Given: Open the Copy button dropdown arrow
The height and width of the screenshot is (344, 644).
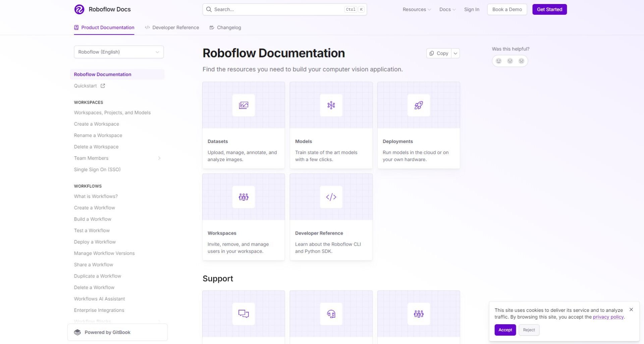Looking at the screenshot, I should pyautogui.click(x=455, y=53).
